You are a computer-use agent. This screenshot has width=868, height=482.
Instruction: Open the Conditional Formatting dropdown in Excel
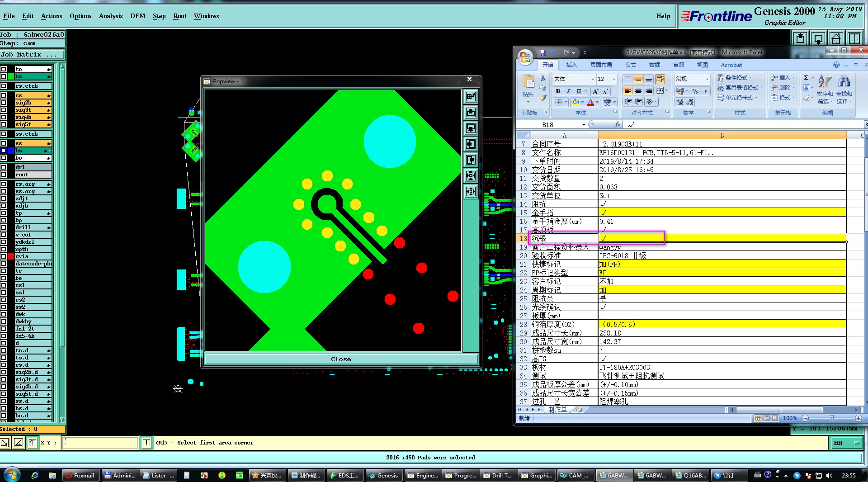(x=735, y=78)
